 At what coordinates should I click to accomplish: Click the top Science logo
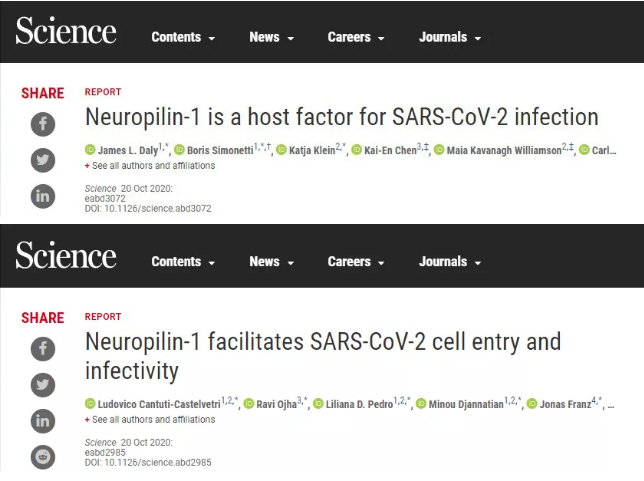[66, 31]
